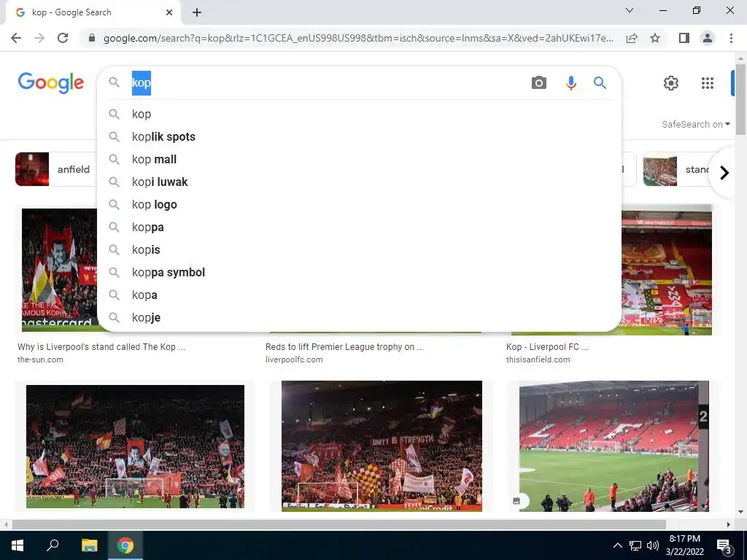Open notification center with 3 alerts
The width and height of the screenshot is (747, 560).
[724, 547]
